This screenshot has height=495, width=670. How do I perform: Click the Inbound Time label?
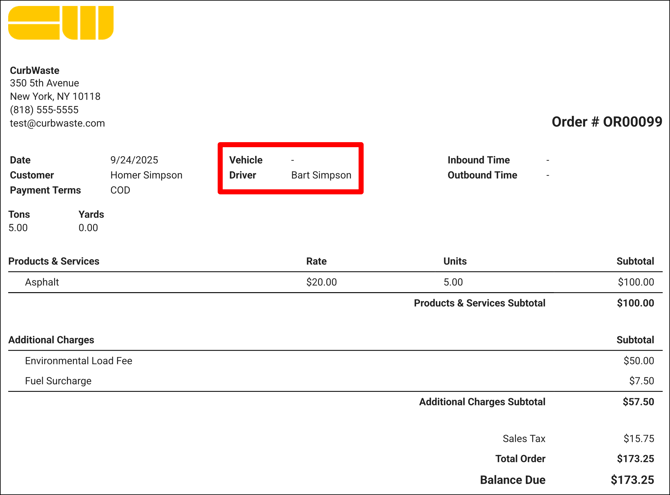tap(478, 160)
